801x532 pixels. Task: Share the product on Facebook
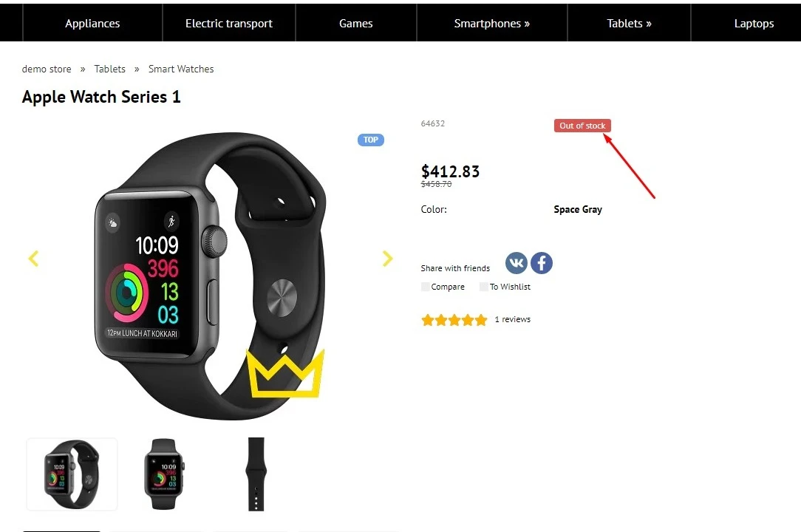542,263
